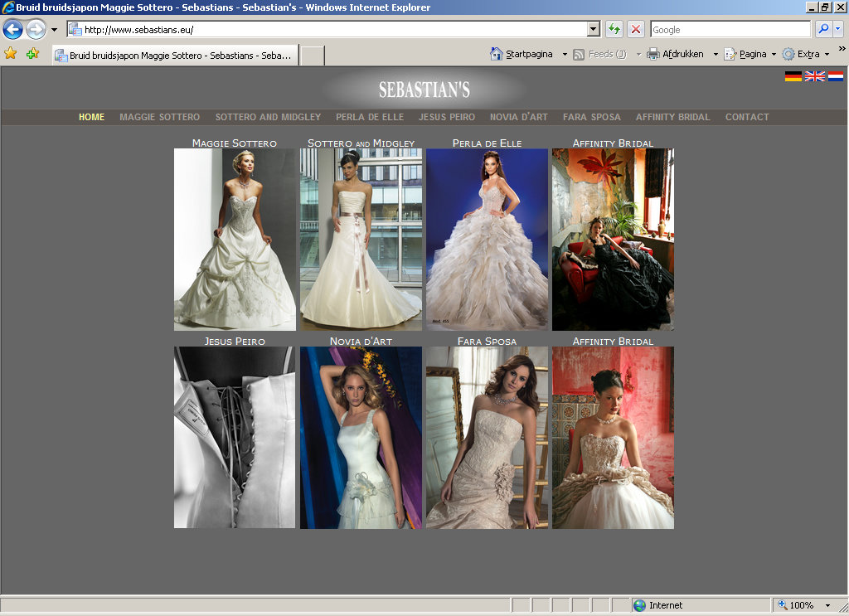Screen dimensions: 849x616
Task: Click the zoom level magnifier icon
Action: click(783, 604)
